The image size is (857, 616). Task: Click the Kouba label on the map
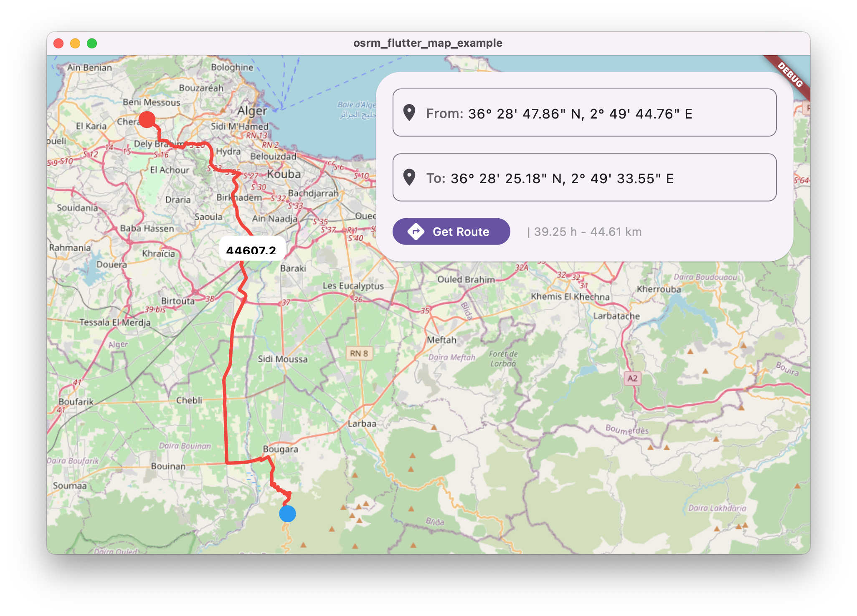tap(284, 174)
